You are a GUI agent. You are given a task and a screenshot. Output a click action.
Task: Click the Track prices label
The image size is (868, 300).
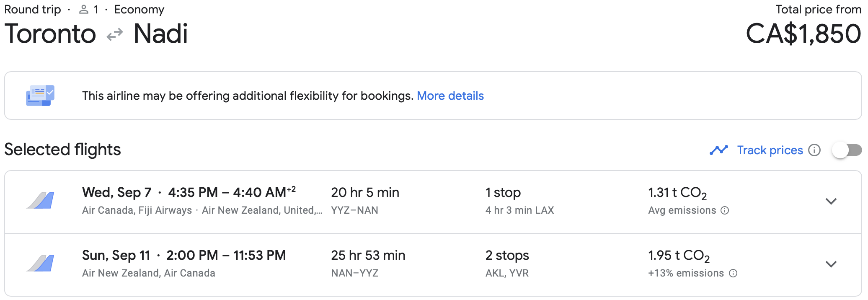(770, 150)
